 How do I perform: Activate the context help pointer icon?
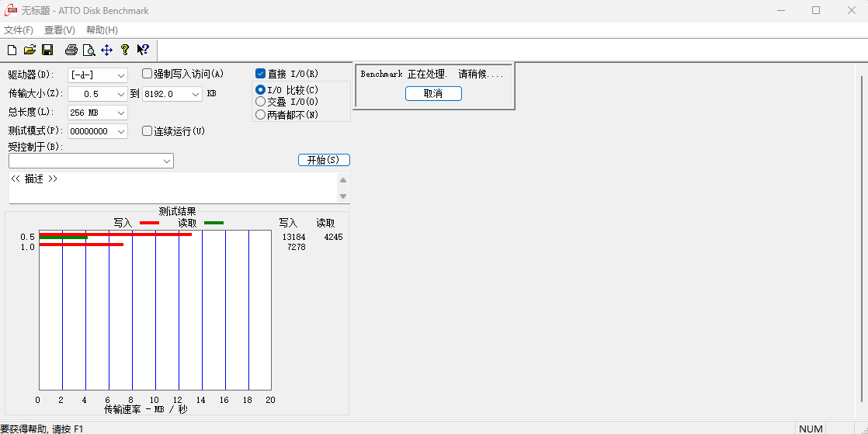143,50
